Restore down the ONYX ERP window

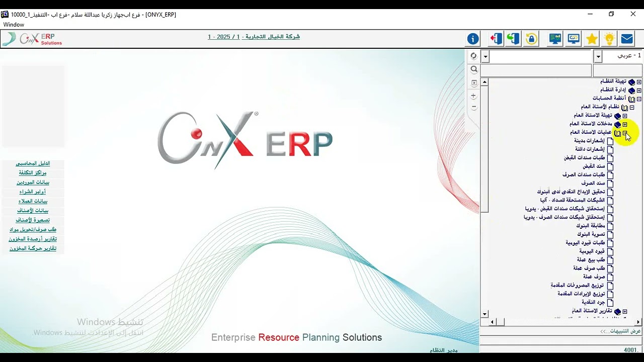click(x=611, y=14)
